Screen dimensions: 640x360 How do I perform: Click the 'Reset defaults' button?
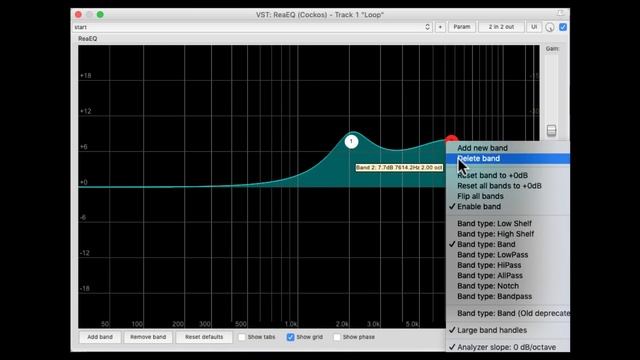pyautogui.click(x=204, y=337)
